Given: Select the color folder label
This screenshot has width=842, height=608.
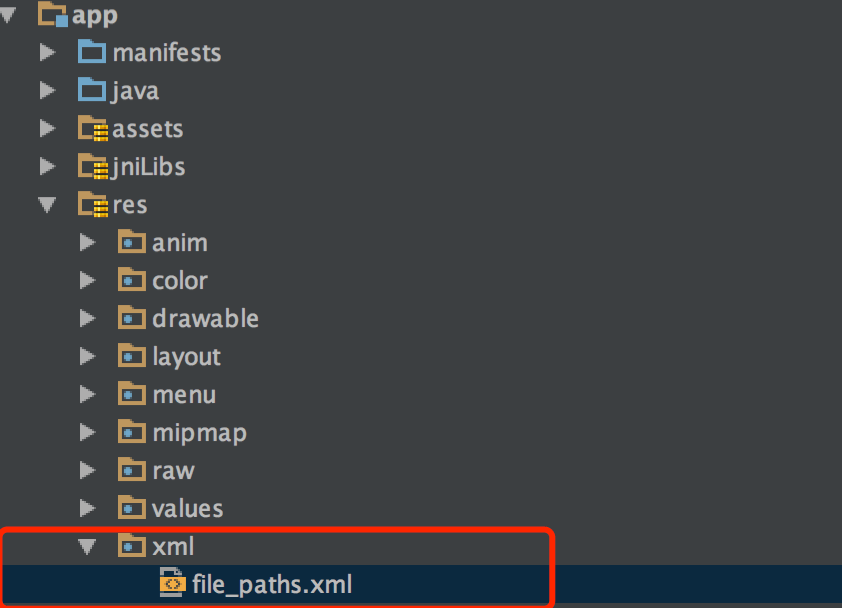Looking at the screenshot, I should tap(180, 281).
